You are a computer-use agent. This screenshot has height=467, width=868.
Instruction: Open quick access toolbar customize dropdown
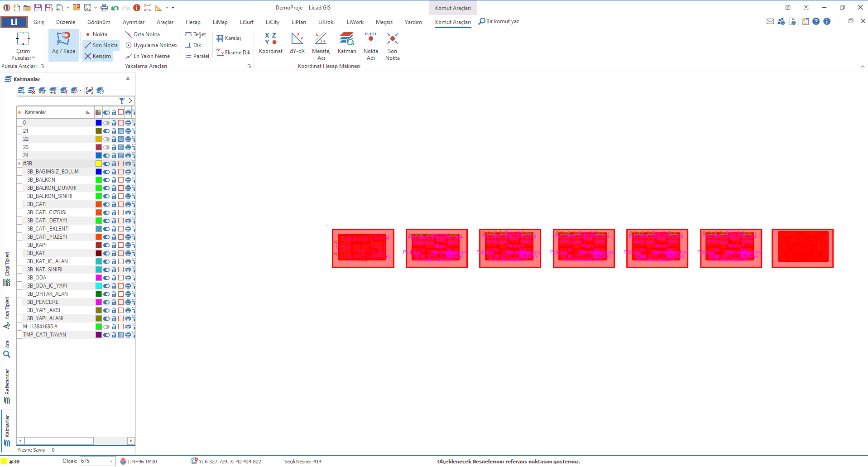(x=173, y=8)
